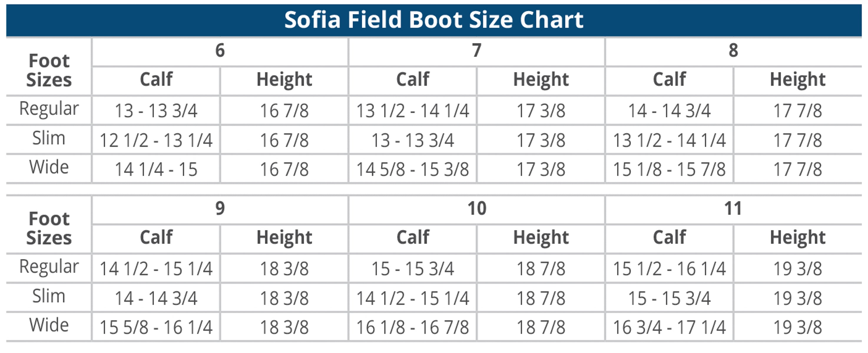Click the Sofia Field Boot Size Chart title
The image size is (868, 353).
[x=434, y=19]
